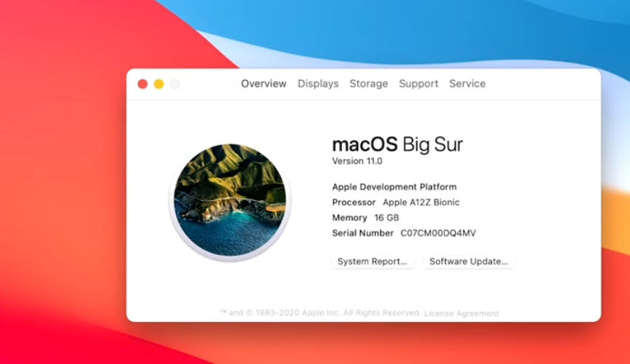The height and width of the screenshot is (364, 630).
Task: Check for Software Update
Action: click(469, 261)
